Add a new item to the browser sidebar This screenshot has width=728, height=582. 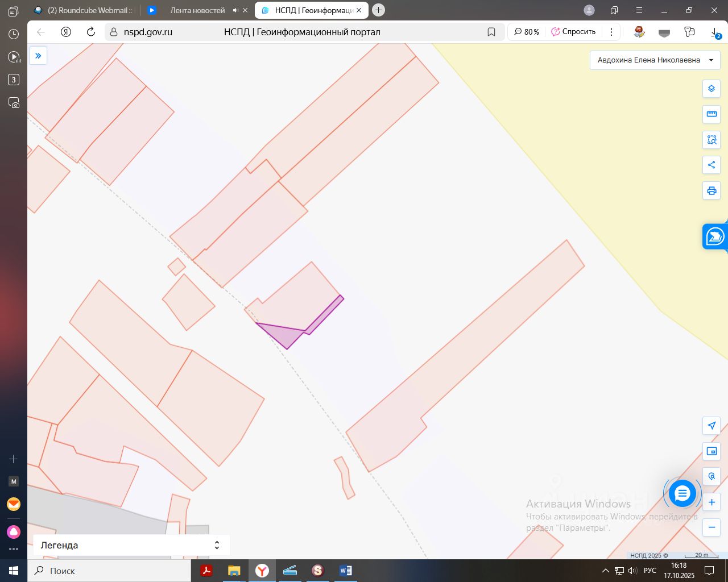pyautogui.click(x=14, y=459)
